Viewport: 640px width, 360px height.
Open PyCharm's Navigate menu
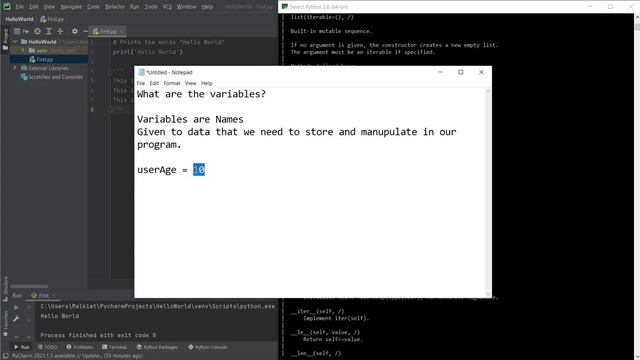71,7
